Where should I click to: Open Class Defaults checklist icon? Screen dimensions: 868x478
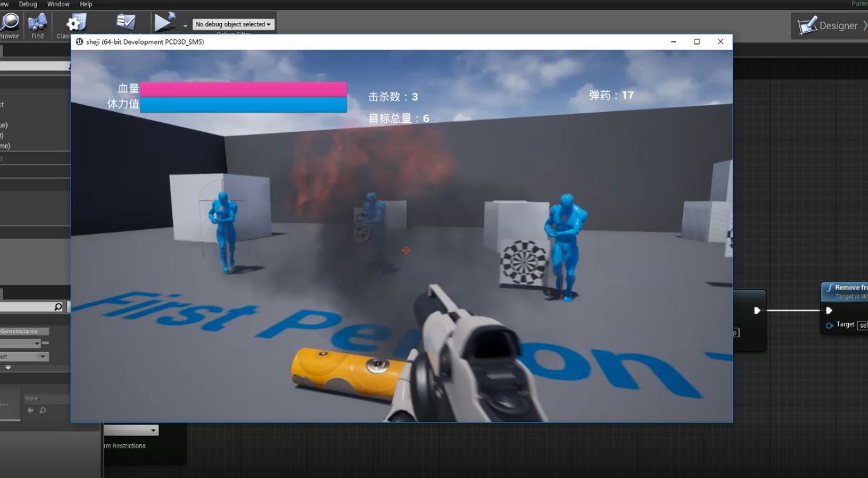pos(125,23)
